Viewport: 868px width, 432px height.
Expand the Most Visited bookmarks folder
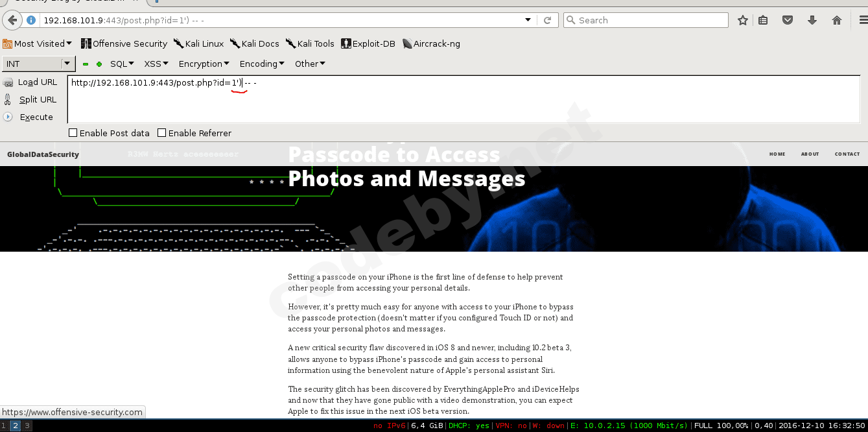point(37,43)
